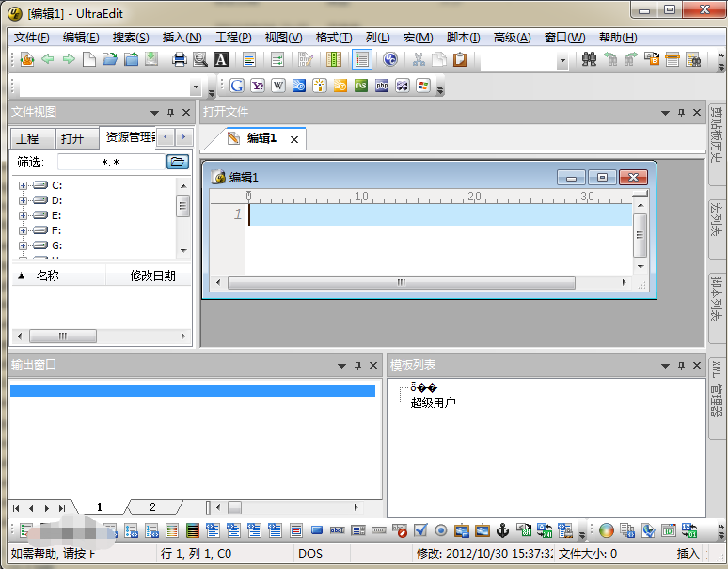Click the Find binoculars icon

pos(589,59)
